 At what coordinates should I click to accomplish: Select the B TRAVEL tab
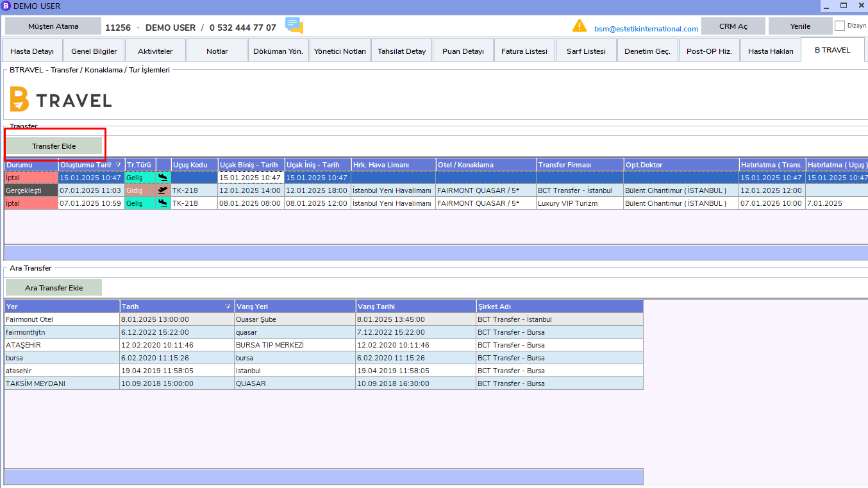(832, 50)
